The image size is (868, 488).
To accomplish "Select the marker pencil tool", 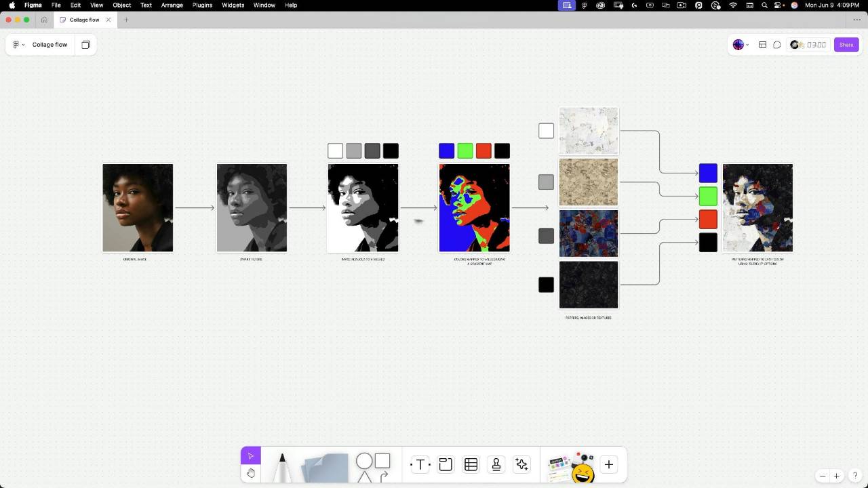I will (282, 466).
